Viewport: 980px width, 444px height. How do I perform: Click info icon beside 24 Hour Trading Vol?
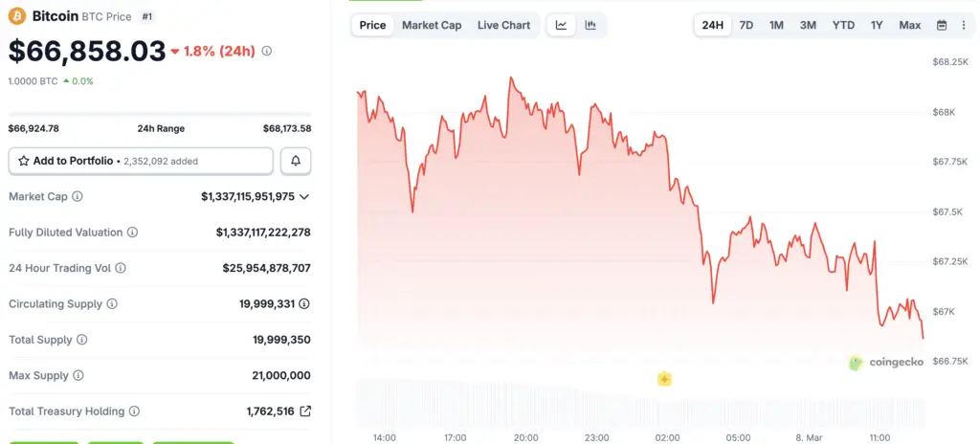pos(121,268)
